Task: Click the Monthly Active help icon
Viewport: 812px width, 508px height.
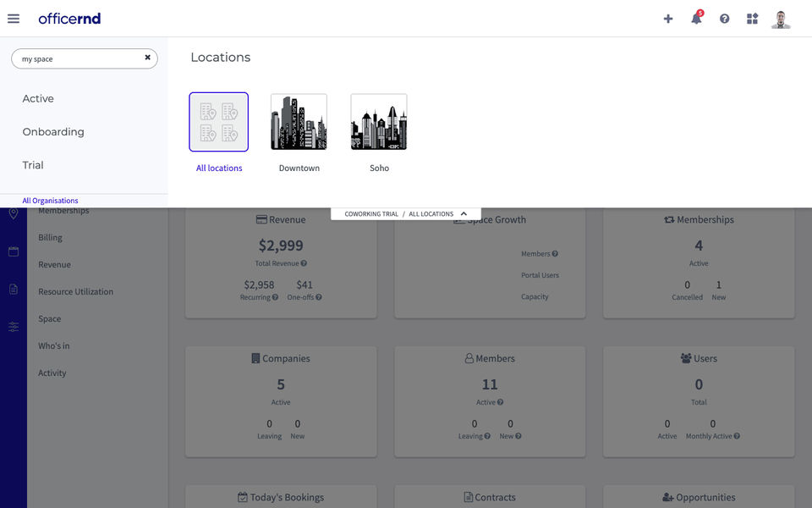Action: [x=737, y=436]
